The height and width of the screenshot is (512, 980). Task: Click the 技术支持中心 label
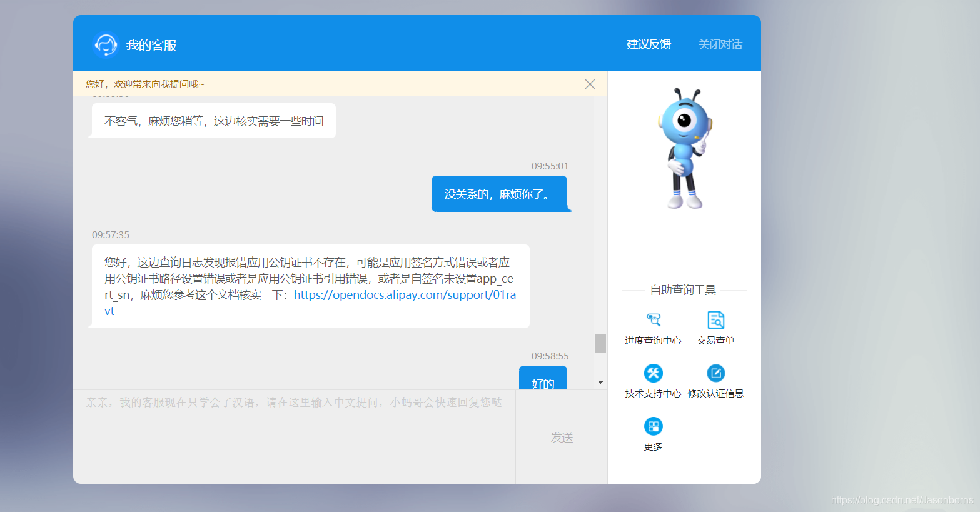click(x=653, y=394)
